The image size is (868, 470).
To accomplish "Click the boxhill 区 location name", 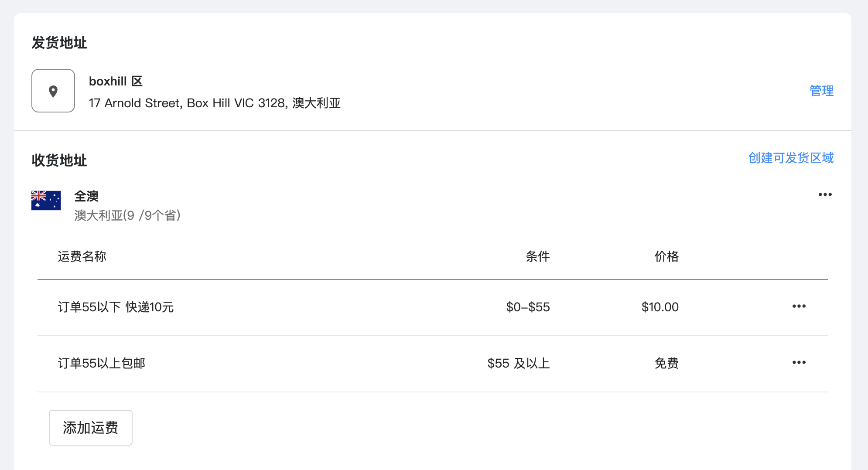I will pos(116,82).
